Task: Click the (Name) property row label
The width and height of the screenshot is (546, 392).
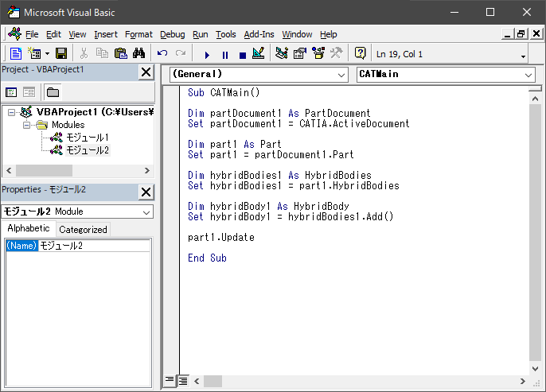Action: (21, 246)
